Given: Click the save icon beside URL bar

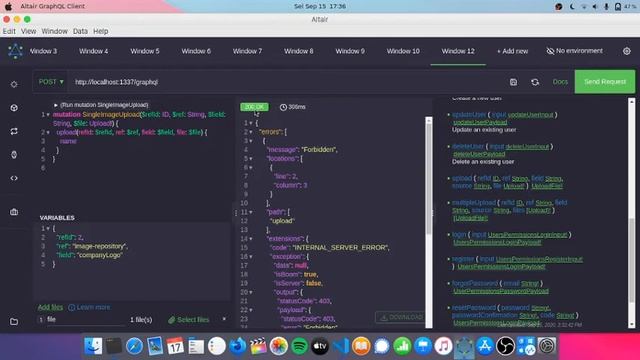Looking at the screenshot, I should 513,82.
